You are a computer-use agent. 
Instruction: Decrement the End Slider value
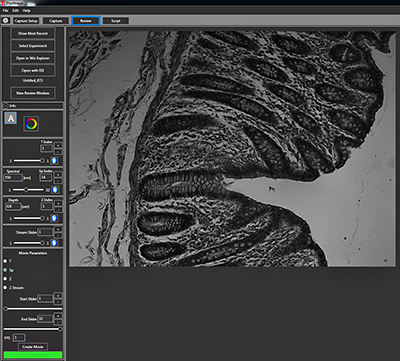point(58,322)
